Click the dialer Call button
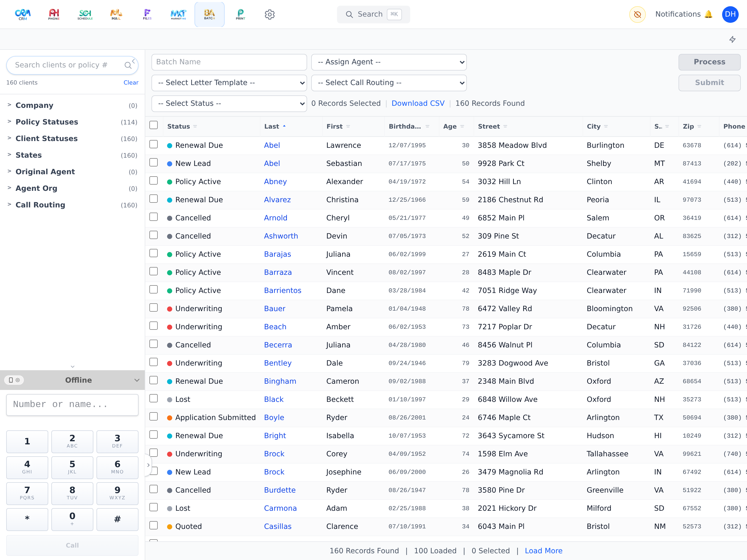The height and width of the screenshot is (560, 747). (72, 545)
